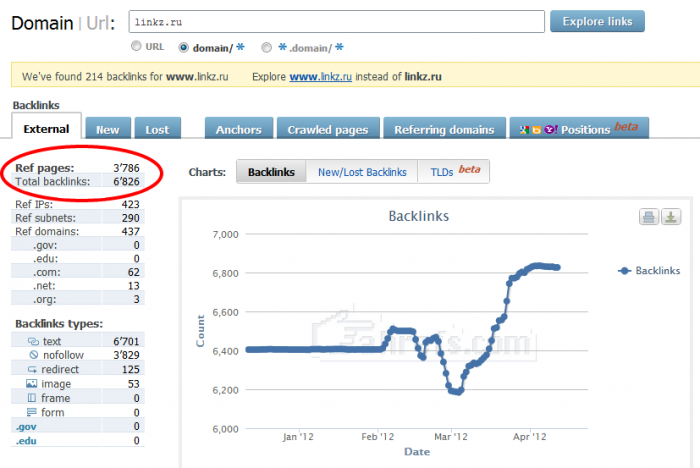The width and height of the screenshot is (700, 468).
Task: Click the download chart icon
Action: click(671, 217)
